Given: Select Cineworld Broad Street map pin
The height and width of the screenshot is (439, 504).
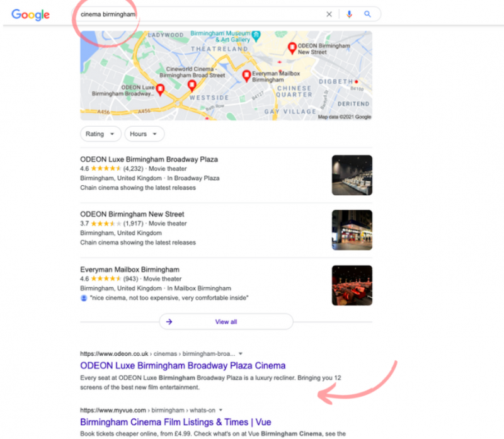Looking at the screenshot, I should (x=192, y=86).
